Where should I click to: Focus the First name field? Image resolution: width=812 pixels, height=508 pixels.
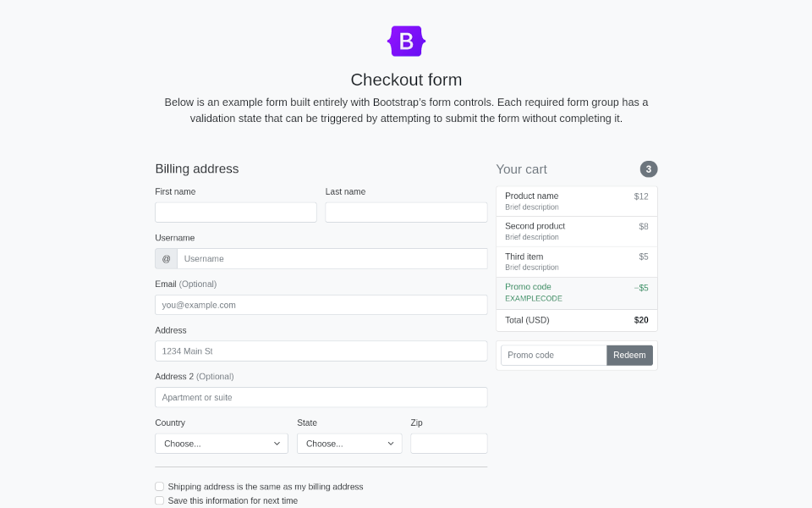(x=236, y=213)
